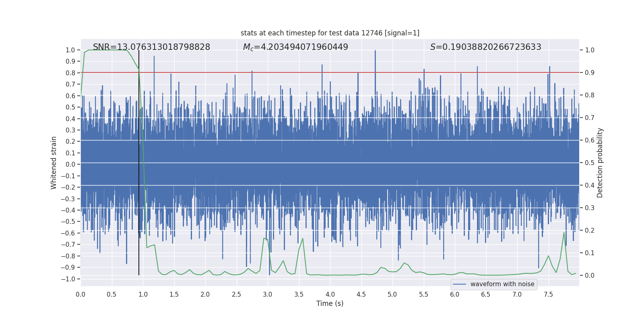644x322 pixels.
Task: Select the SNR value annotation
Action: [151, 47]
